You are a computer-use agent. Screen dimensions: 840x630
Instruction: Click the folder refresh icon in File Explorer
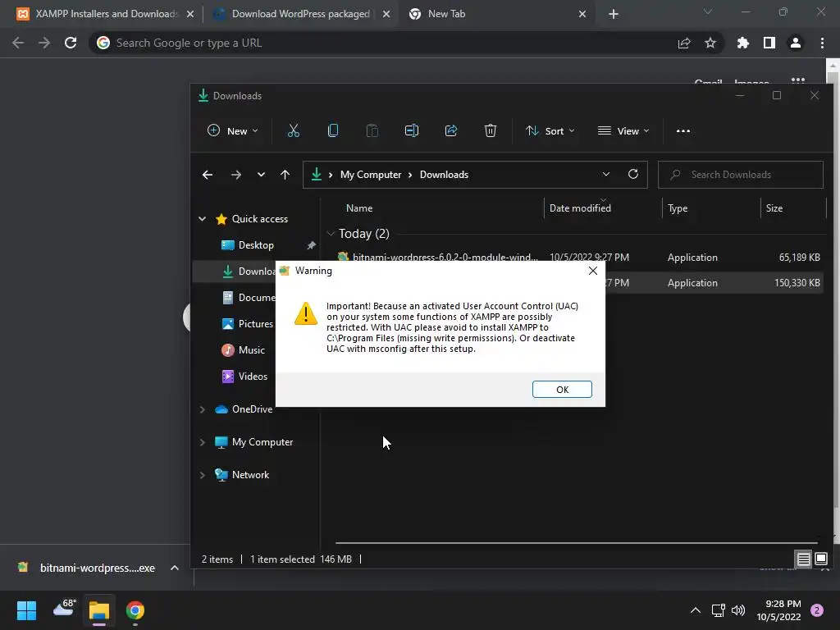tap(633, 175)
